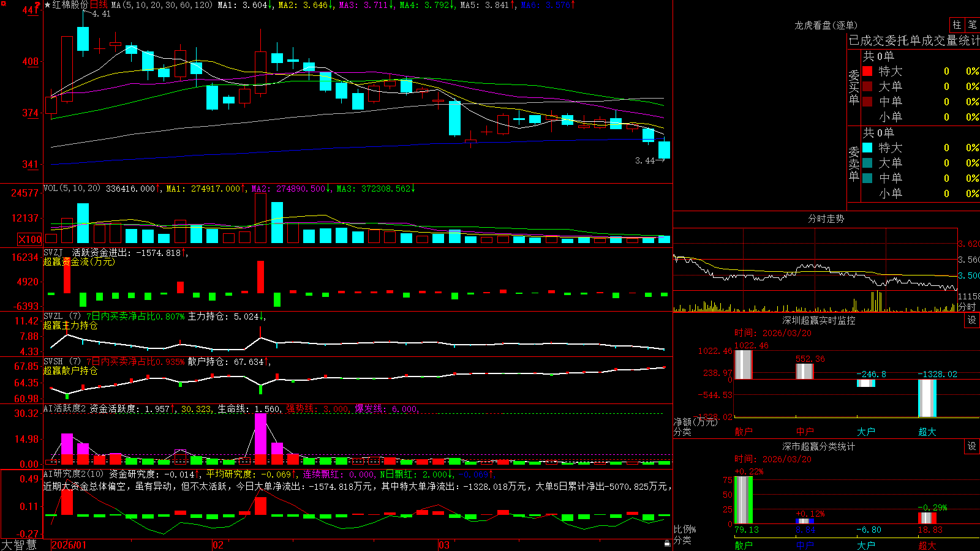The width and height of the screenshot is (980, 551).
Task: Click the 已成交委托单成交量统计 header
Action: [914, 40]
